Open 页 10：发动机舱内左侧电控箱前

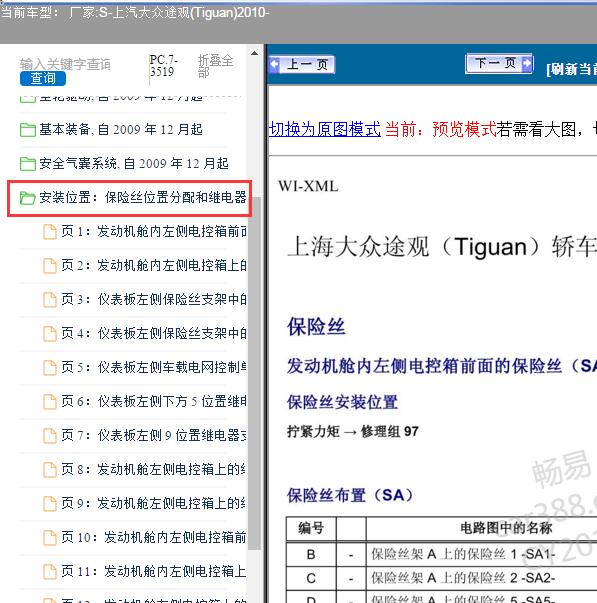(x=154, y=537)
